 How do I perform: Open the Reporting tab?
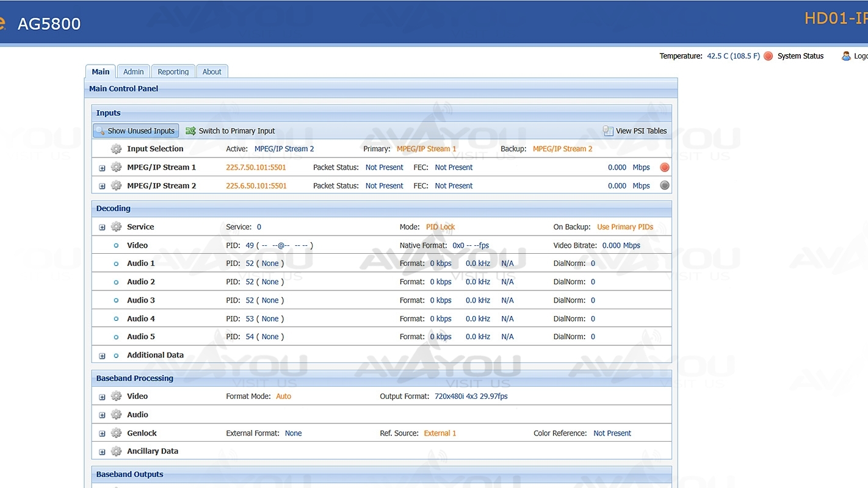tap(173, 71)
